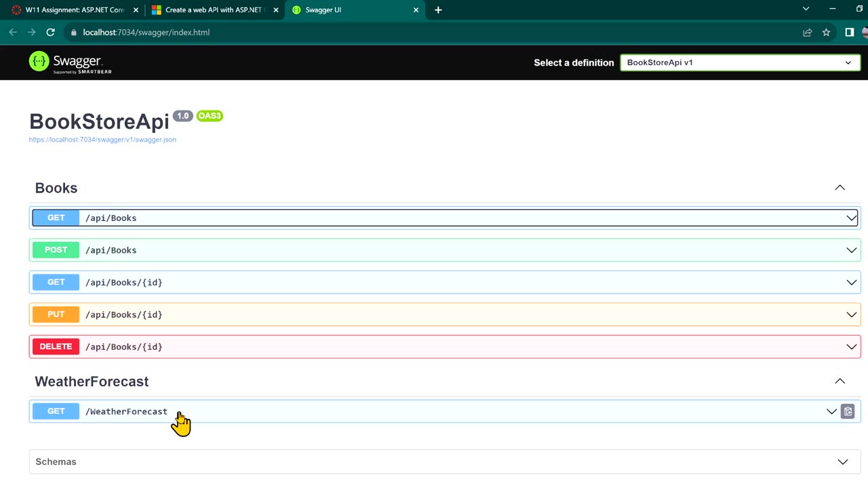Open the swagger.json link
Viewport: 868px width, 488px height.
[102, 140]
